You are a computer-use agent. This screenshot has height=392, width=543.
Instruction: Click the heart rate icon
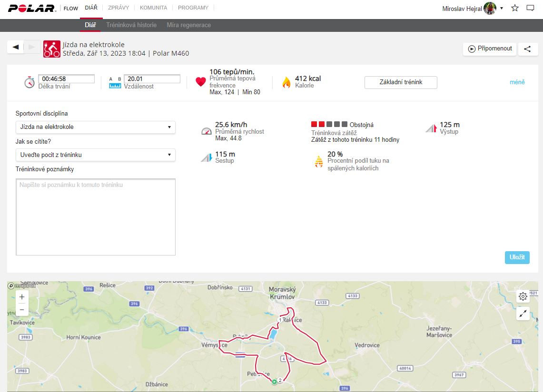tap(201, 82)
